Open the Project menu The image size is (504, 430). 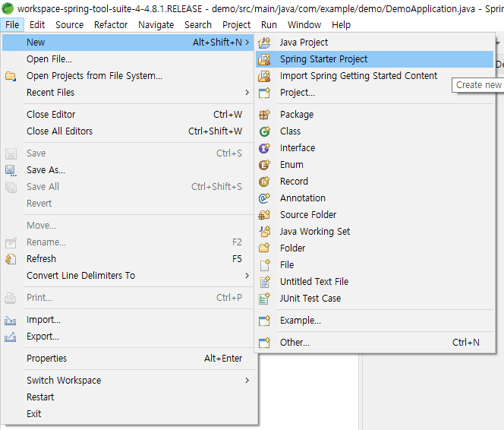pos(236,25)
